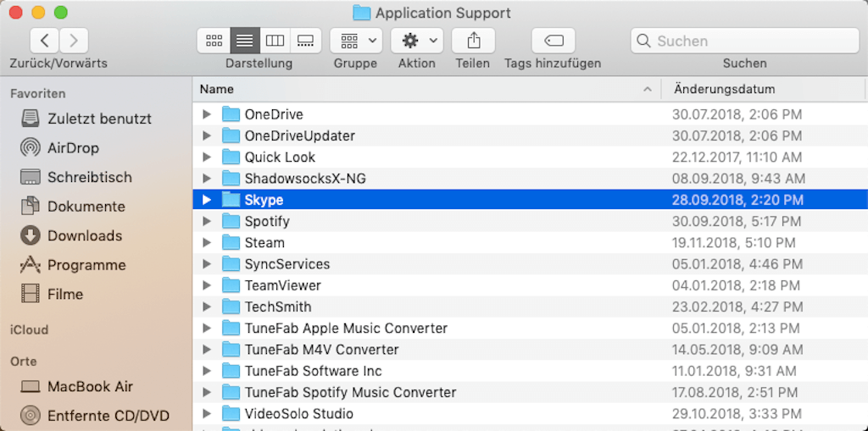Click Skype date 28.09.2018, 2:20 PM

point(737,200)
